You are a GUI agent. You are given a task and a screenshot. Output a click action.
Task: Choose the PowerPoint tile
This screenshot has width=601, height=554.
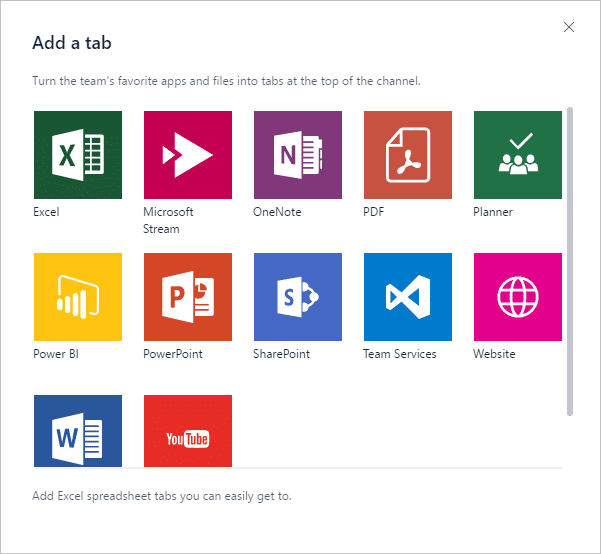click(x=188, y=297)
